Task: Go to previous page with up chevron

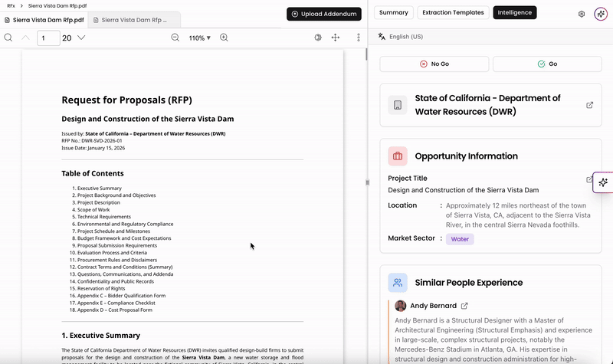Action: point(25,38)
